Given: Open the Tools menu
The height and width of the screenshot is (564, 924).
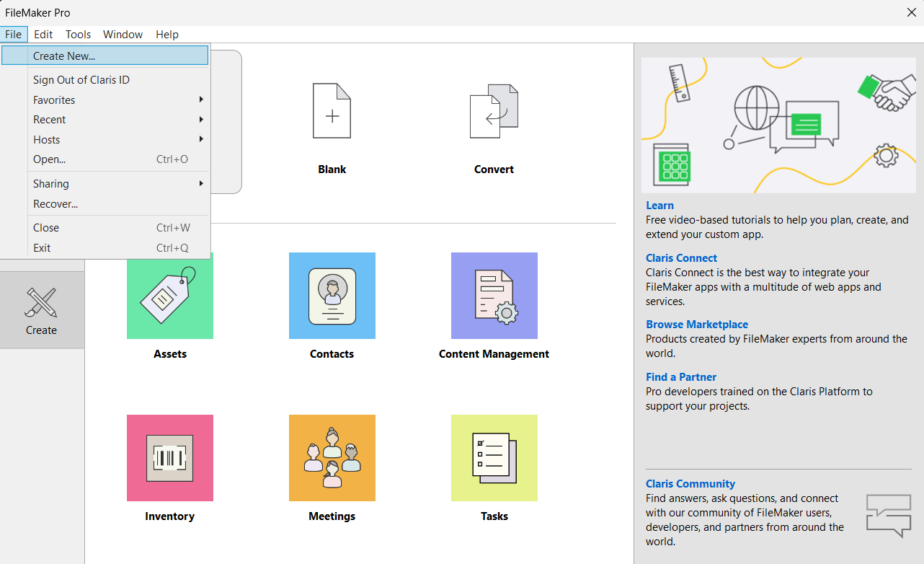Looking at the screenshot, I should 78,34.
